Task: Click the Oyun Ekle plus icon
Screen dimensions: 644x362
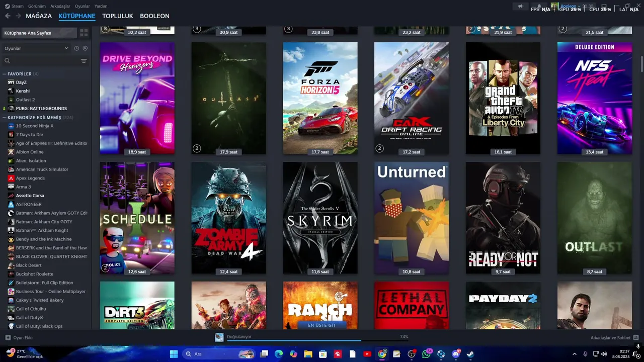Action: [x=8, y=338]
